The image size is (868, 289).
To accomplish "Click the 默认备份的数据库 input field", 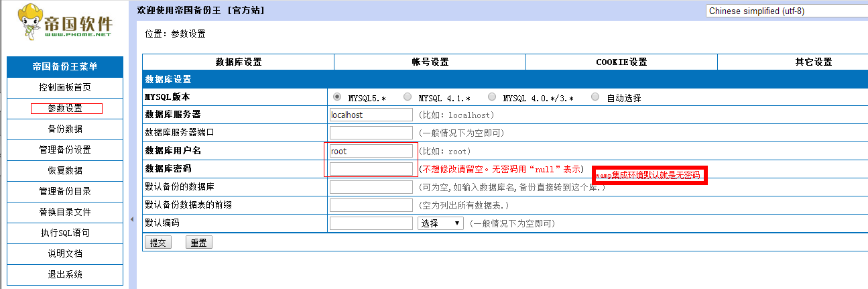I will pos(371,186).
